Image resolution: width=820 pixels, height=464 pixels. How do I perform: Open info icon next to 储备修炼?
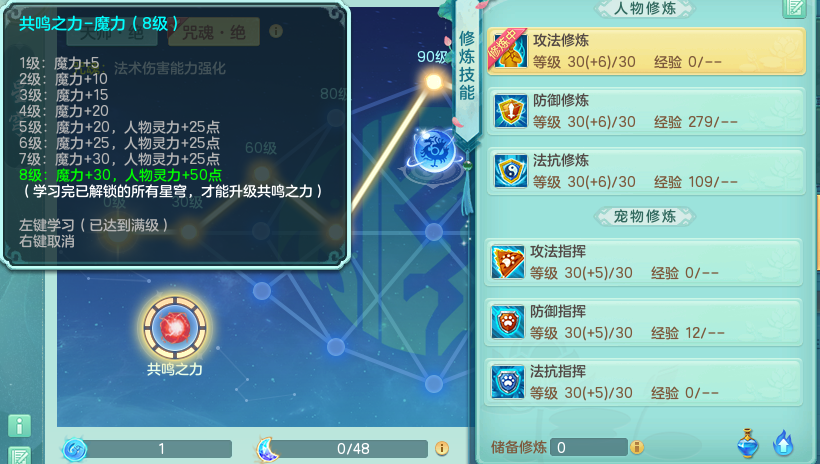(x=636, y=447)
